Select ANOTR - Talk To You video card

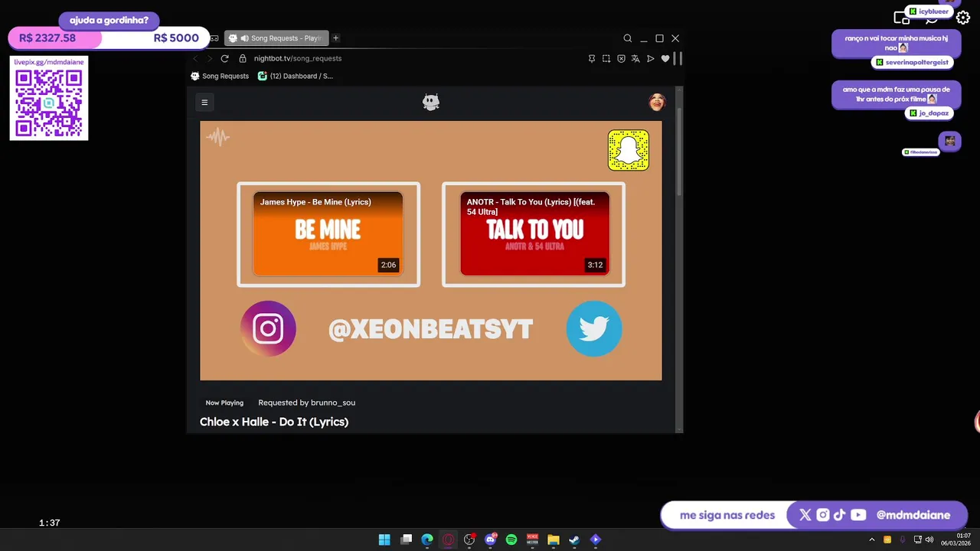click(534, 234)
